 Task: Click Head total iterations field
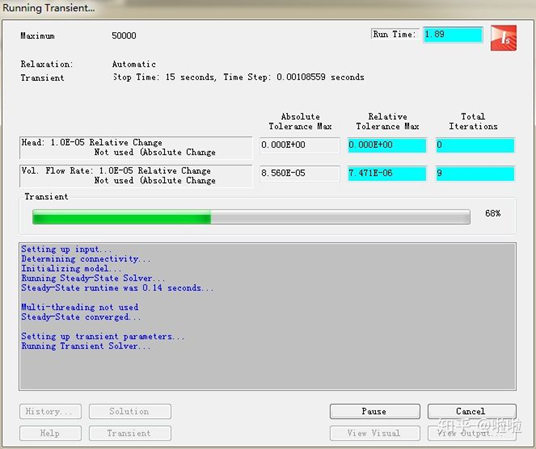point(475,145)
